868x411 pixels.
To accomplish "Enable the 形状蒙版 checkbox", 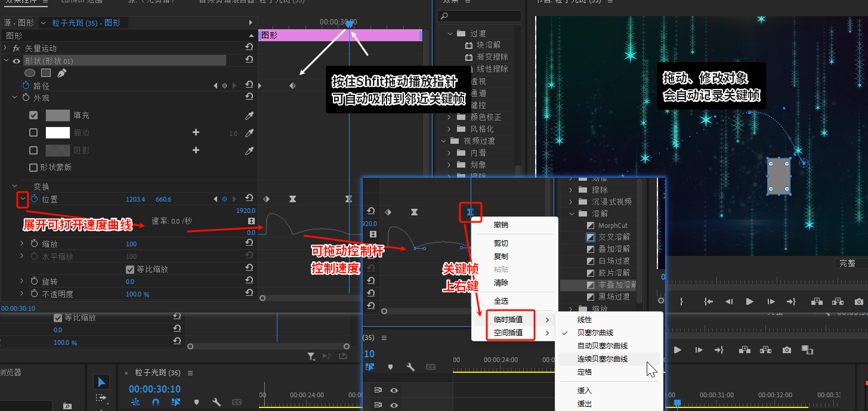I will tap(33, 167).
